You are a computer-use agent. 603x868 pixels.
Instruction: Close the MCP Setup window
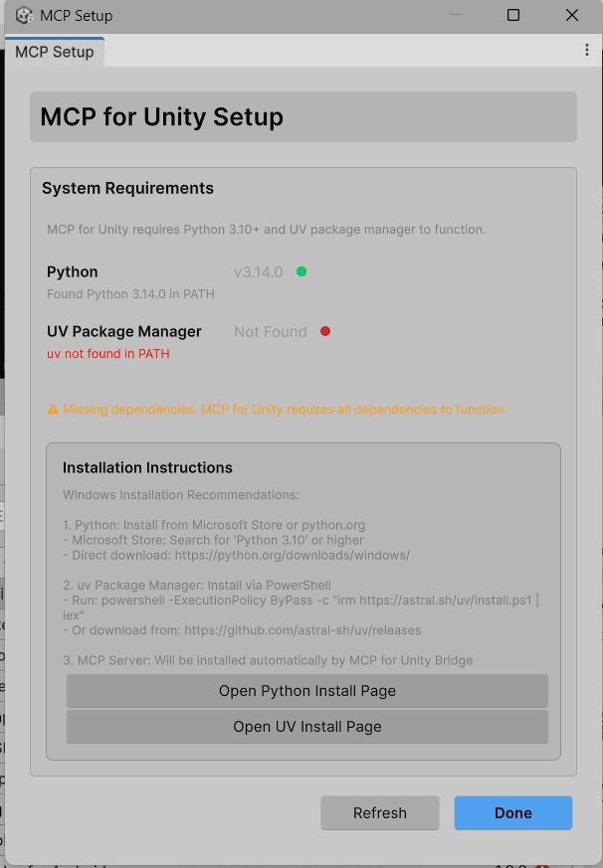[572, 16]
